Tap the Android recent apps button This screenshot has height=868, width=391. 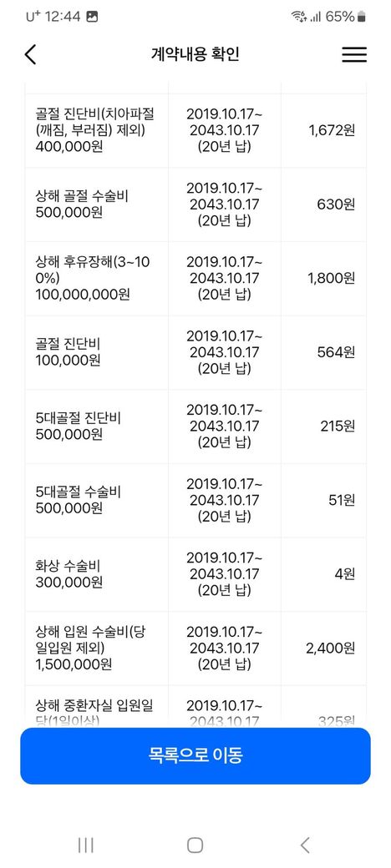click(85, 845)
